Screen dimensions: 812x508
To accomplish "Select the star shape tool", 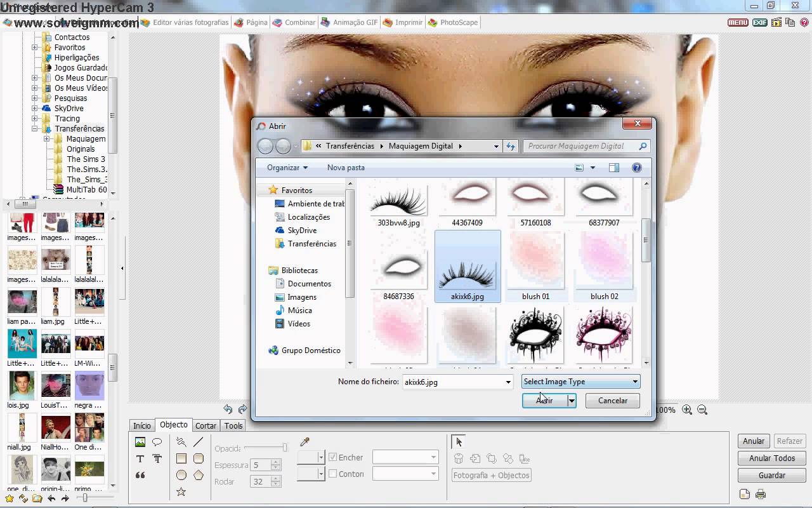I will (x=181, y=491).
